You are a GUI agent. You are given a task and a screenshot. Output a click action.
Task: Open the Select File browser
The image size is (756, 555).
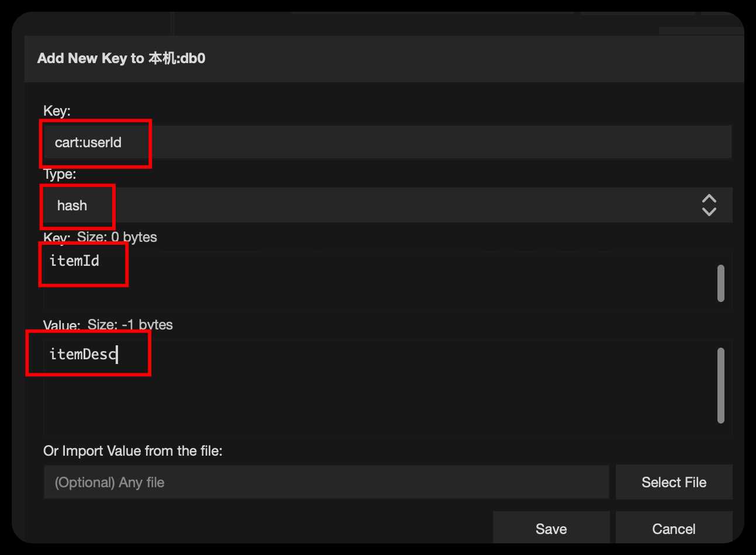click(x=674, y=482)
